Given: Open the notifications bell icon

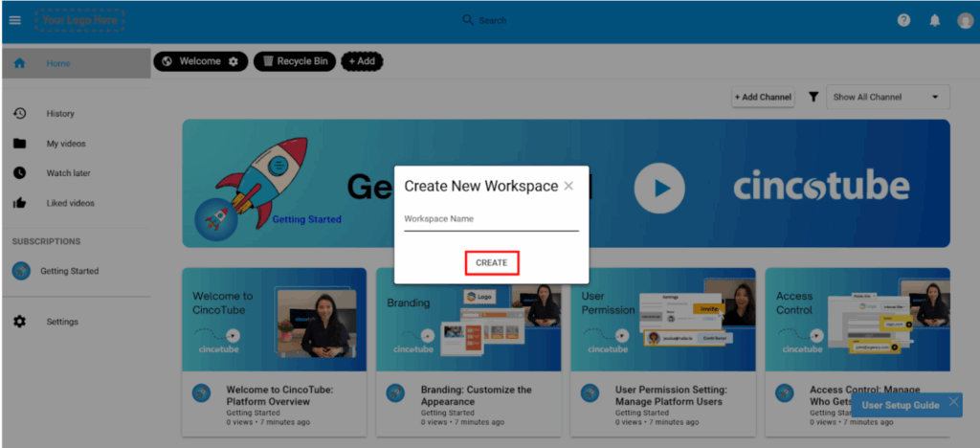Looking at the screenshot, I should coord(934,20).
